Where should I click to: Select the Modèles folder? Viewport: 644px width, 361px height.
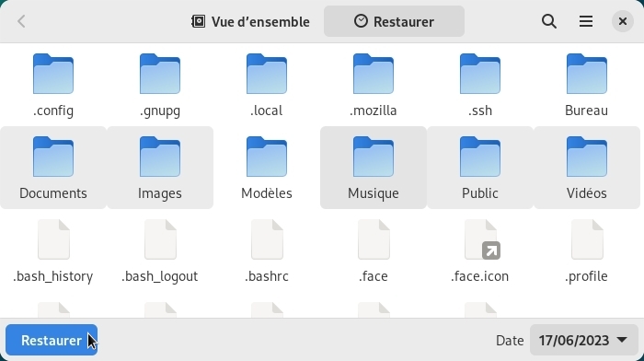point(267,168)
